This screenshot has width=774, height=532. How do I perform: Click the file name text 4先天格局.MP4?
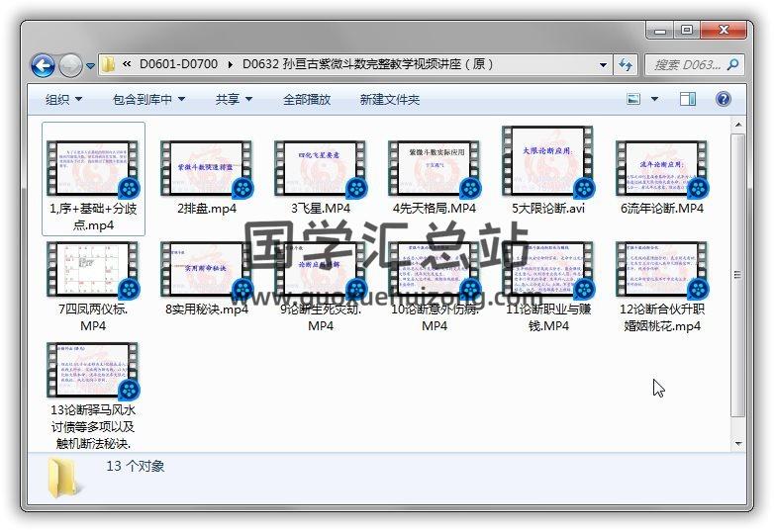tap(435, 209)
